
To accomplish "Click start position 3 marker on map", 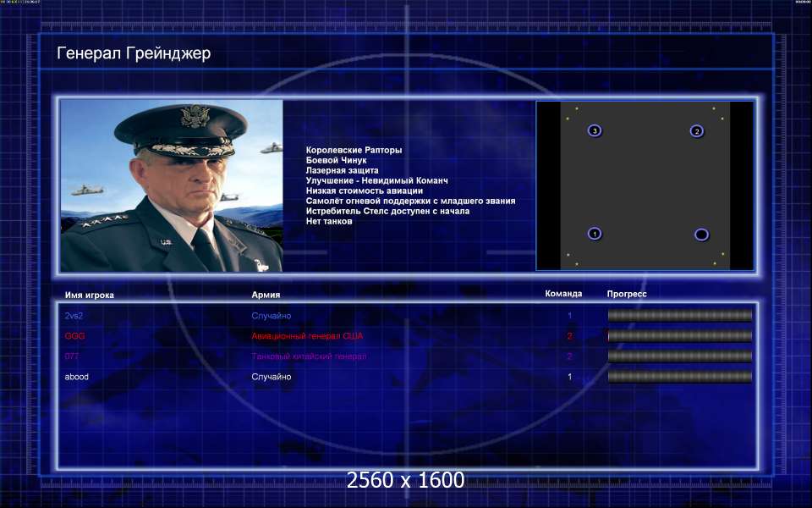I will click(595, 130).
